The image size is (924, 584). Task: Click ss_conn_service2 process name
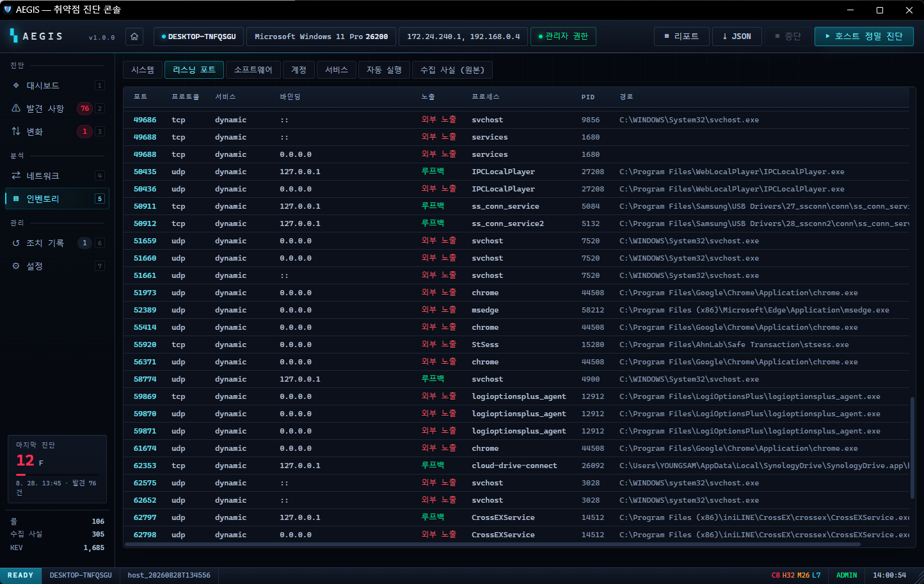point(507,223)
